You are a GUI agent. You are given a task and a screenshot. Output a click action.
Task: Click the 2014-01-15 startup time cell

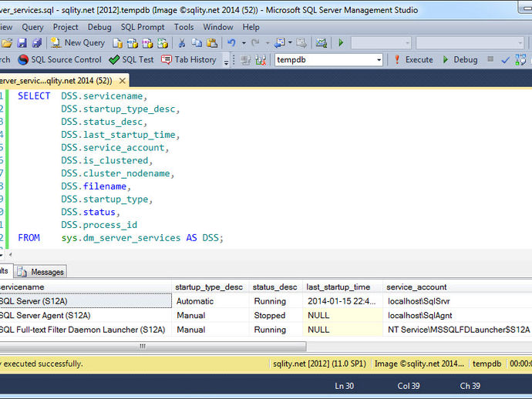point(342,301)
